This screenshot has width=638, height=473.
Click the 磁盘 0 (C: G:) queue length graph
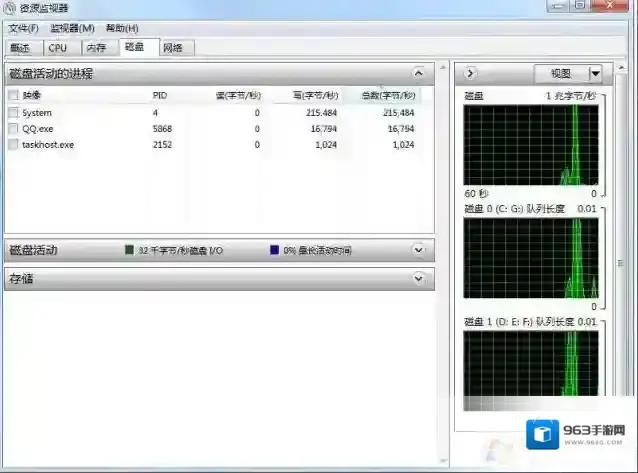531,258
